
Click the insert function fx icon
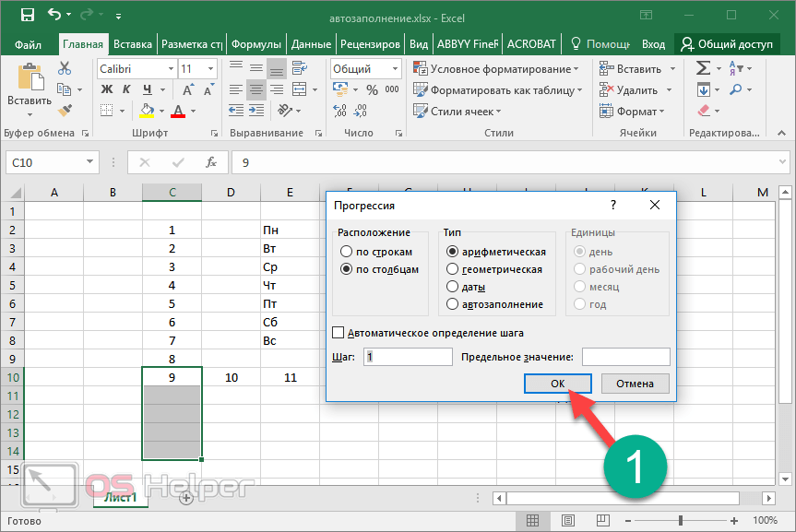(210, 162)
